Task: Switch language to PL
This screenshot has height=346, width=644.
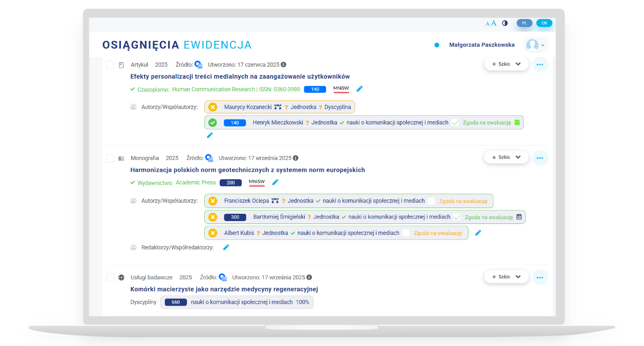Action: tap(524, 23)
